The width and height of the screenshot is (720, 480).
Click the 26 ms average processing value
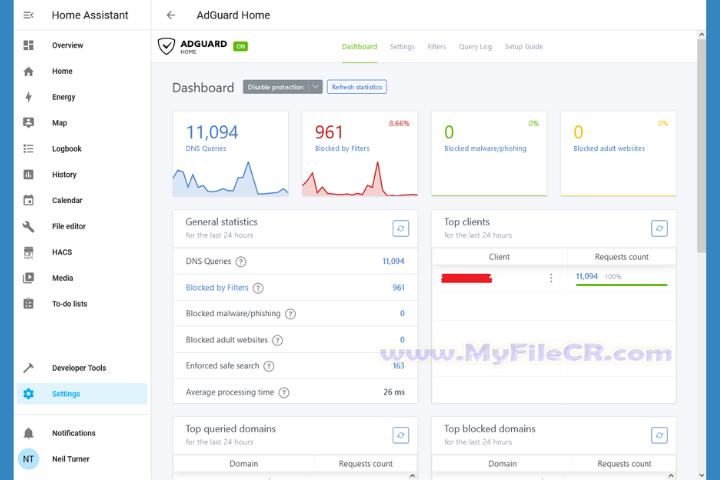(x=394, y=392)
